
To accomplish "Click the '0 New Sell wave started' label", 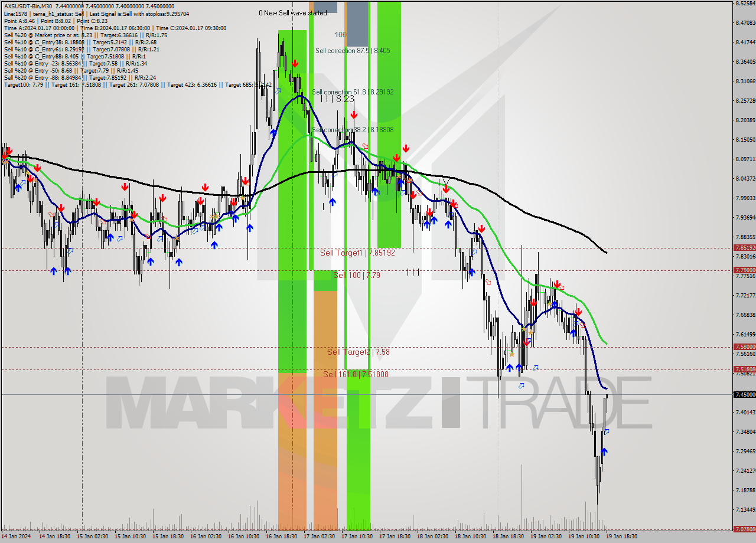I will pos(293,13).
